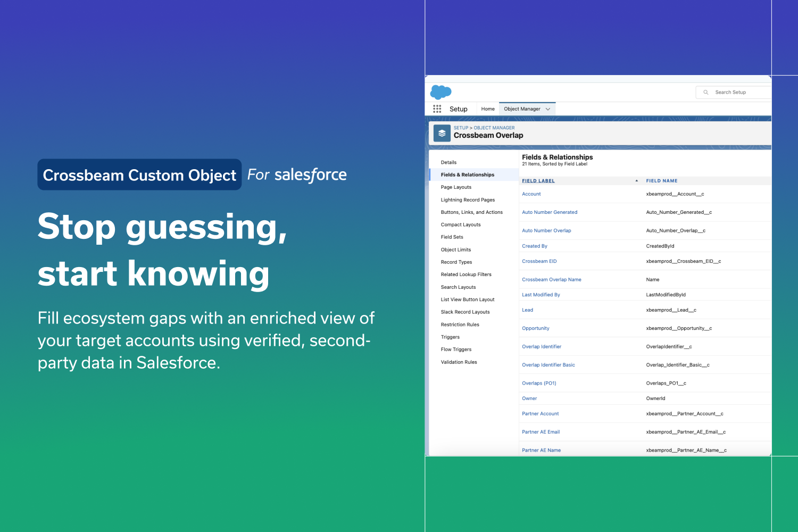Switch to the Home tab
Image resolution: width=798 pixels, height=532 pixels.
(488, 109)
